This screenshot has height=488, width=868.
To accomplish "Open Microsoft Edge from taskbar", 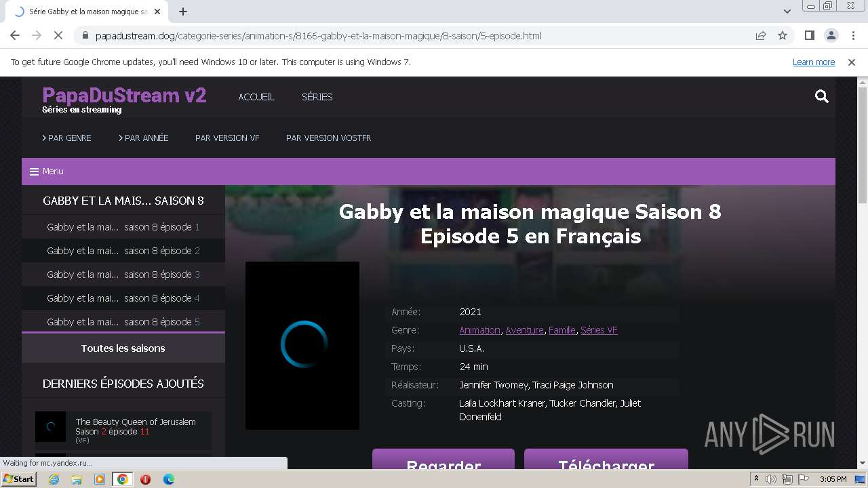I will 168,479.
